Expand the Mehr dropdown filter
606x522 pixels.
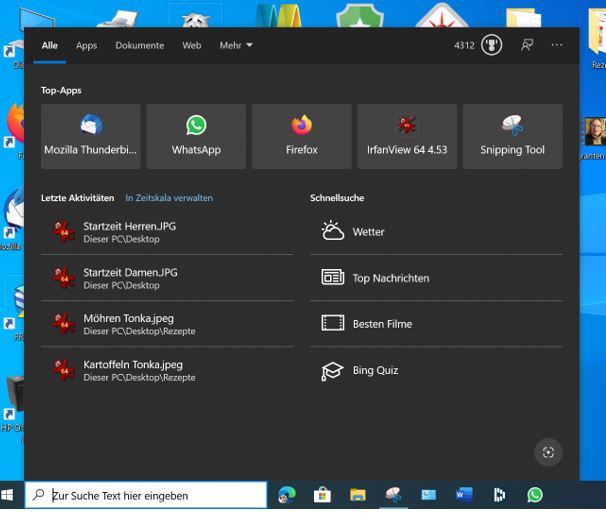236,45
